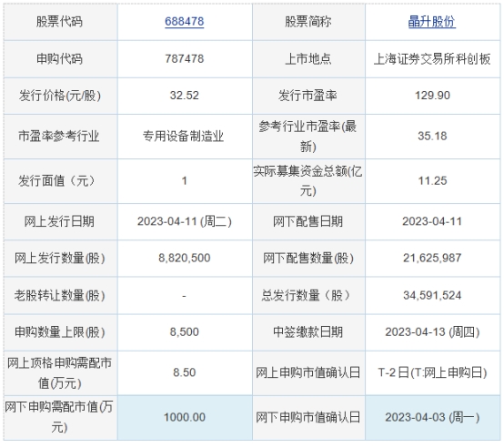
Task: Click the 网上发行数量 value 8,820,500
Action: tap(184, 258)
